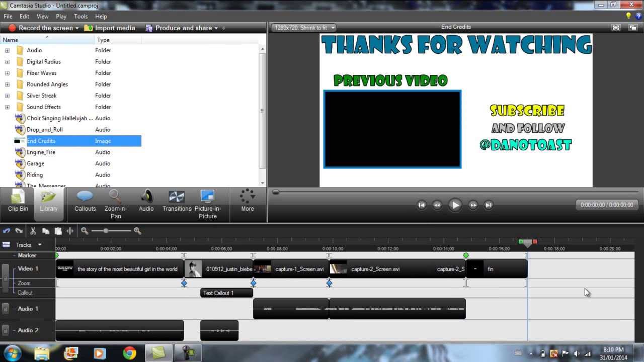Toggle the Audio 1 track lock
The image size is (644, 362).
coord(6,309)
